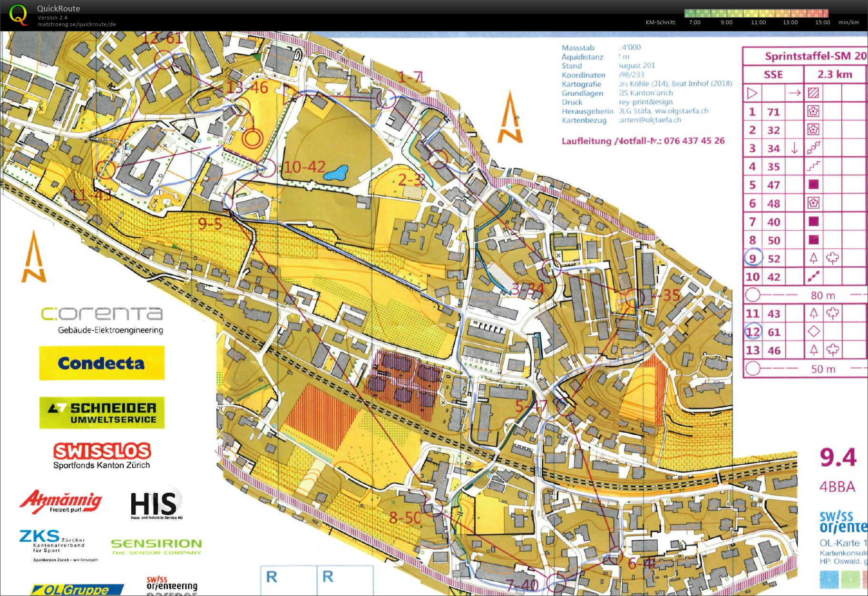This screenshot has height=596, width=868.
Task: Click the filled building square for control 5
Action: pos(813,185)
